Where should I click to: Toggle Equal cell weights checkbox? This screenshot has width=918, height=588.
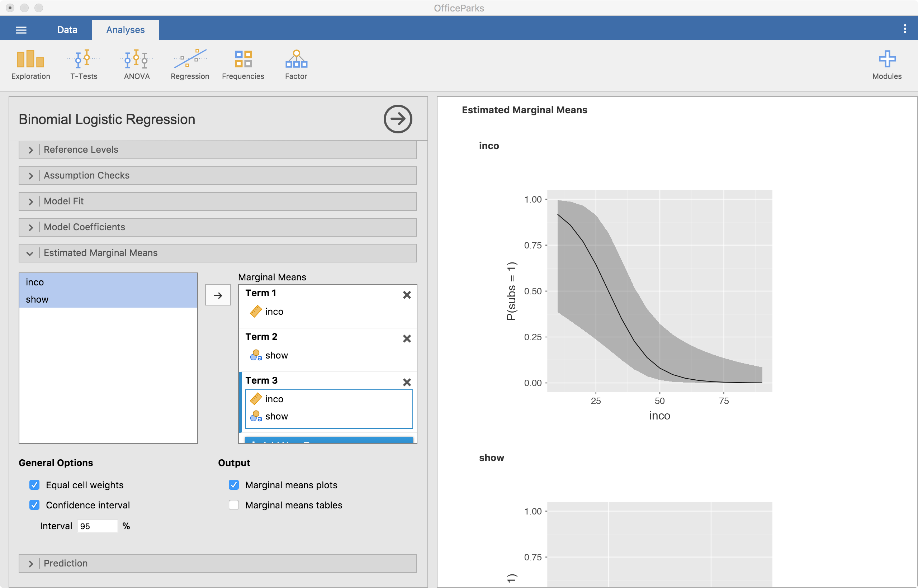click(x=34, y=485)
